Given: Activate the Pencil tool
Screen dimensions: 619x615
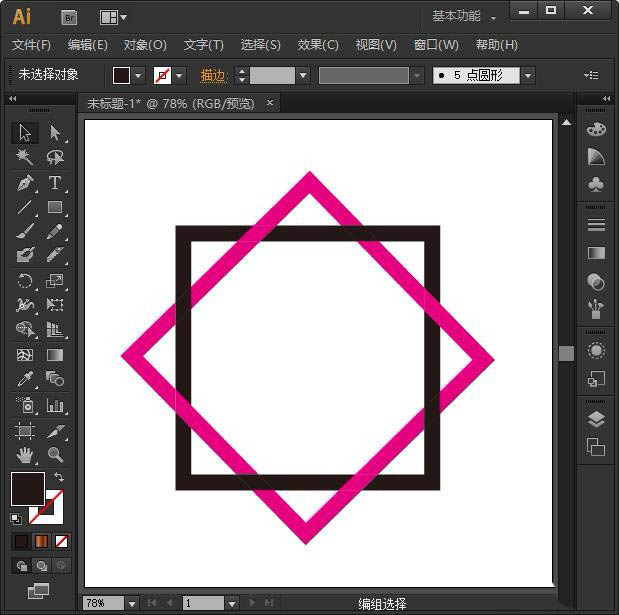Looking at the screenshot, I should point(55,231).
